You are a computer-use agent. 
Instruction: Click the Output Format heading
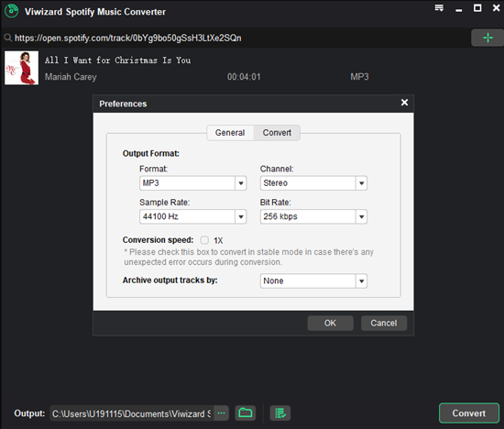click(151, 153)
